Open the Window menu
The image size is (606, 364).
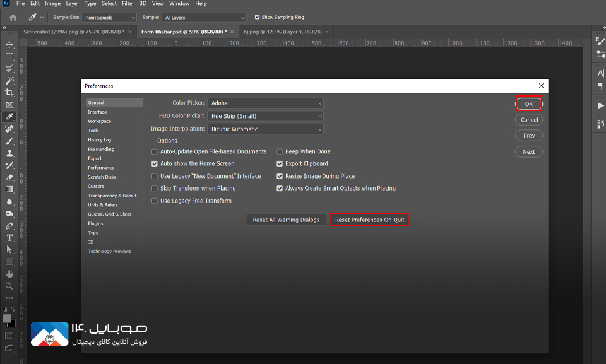click(179, 4)
